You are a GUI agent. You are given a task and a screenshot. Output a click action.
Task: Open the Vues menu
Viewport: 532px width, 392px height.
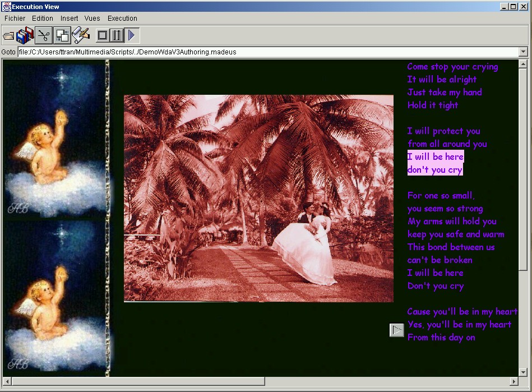click(92, 19)
